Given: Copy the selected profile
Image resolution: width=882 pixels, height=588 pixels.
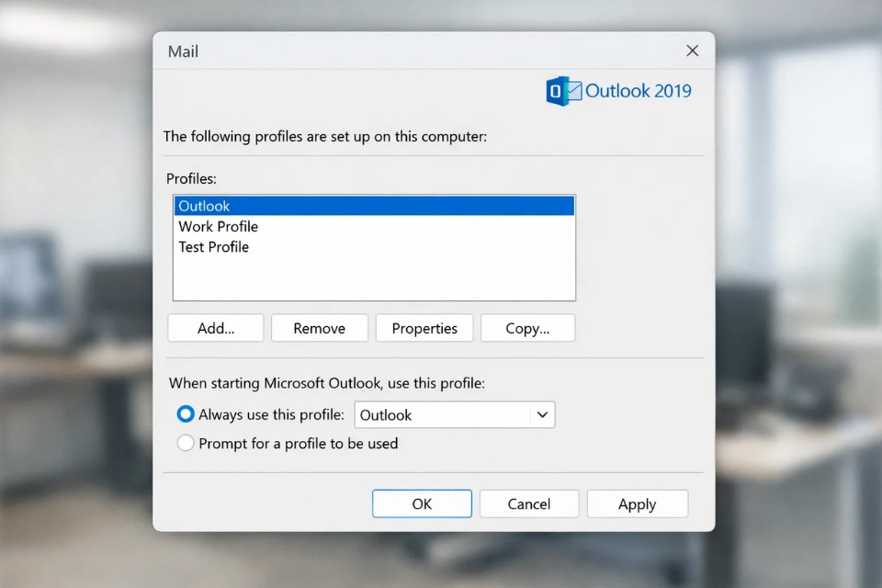Looking at the screenshot, I should 528,328.
